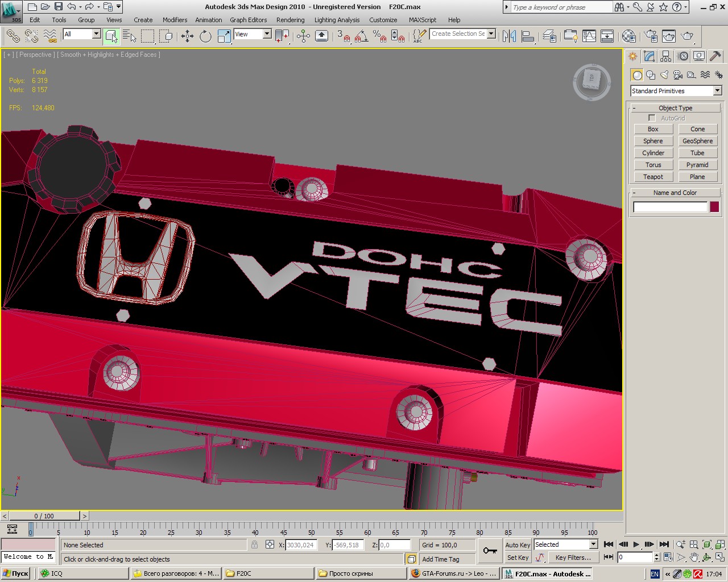This screenshot has width=728, height=582.
Task: Toggle Angle Snap
Action: [361, 36]
